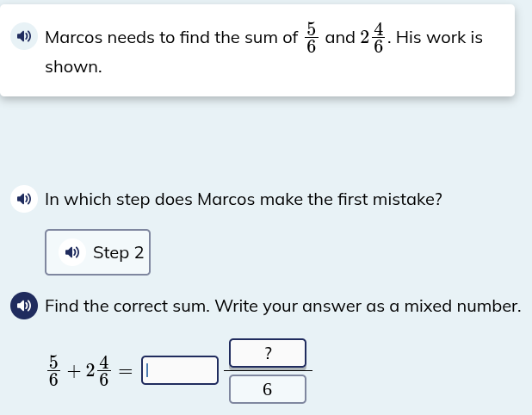Play audio for the Marcos problem statement
Image resolution: width=532 pixels, height=415 pixels.
[23, 37]
